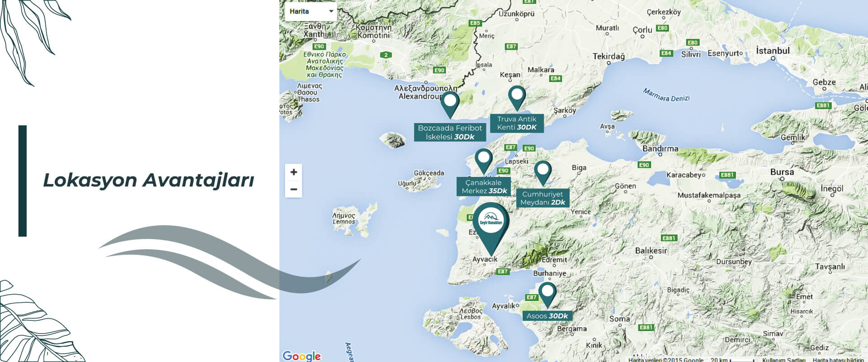The height and width of the screenshot is (362, 868).
Task: Open the Kullanım Şartları link
Action: [x=784, y=360]
